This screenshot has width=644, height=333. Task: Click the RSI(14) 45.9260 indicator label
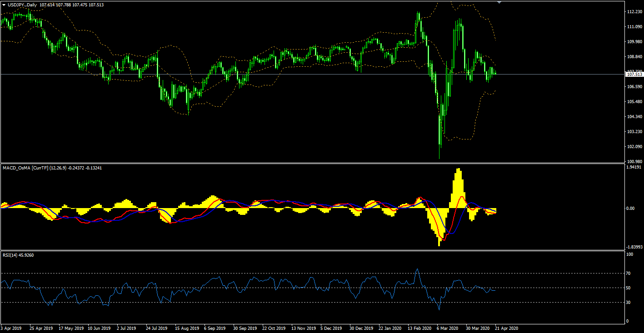(18, 255)
